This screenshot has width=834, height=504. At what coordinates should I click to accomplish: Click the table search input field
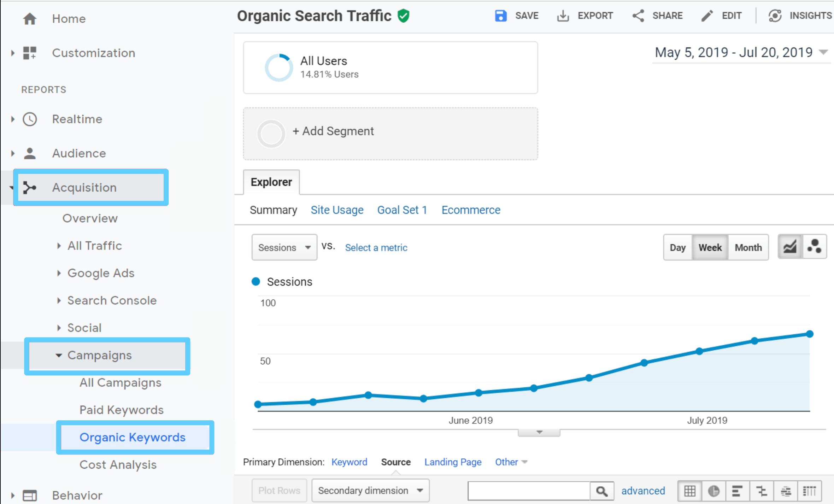click(529, 491)
